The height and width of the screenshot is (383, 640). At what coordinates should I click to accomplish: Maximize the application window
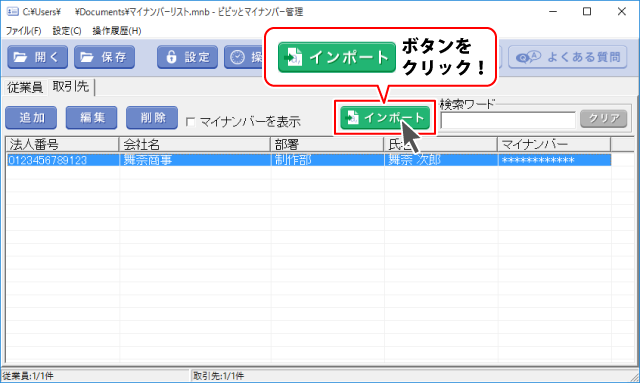coord(587,11)
